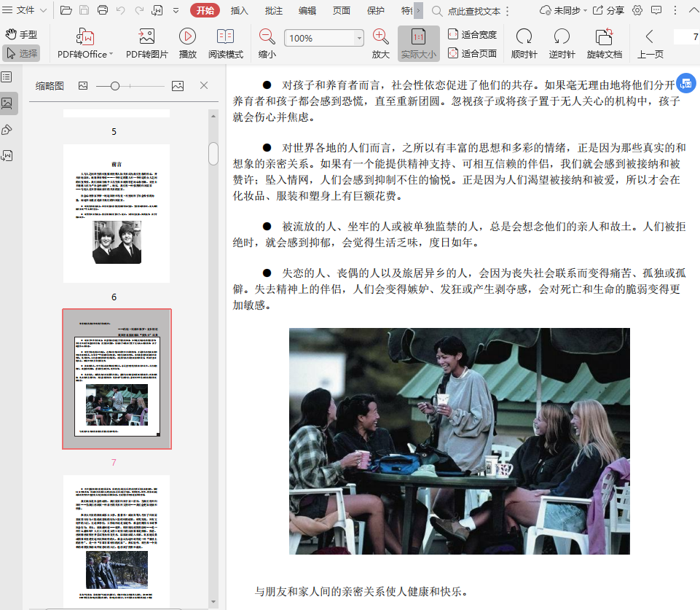This screenshot has width=700, height=610.
Task: Toggle 阅读模式 reading mode
Action: pyautogui.click(x=225, y=43)
